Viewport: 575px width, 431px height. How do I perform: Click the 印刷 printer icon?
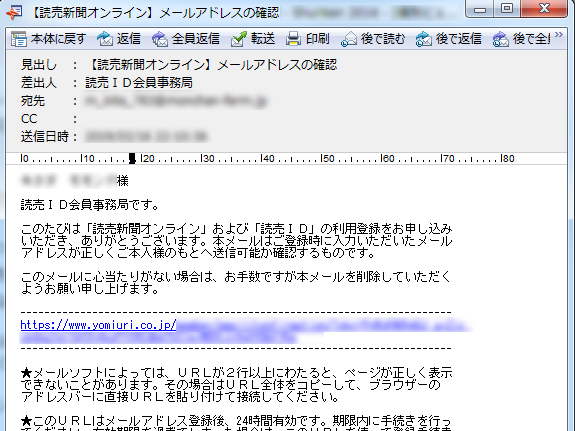[x=293, y=39]
